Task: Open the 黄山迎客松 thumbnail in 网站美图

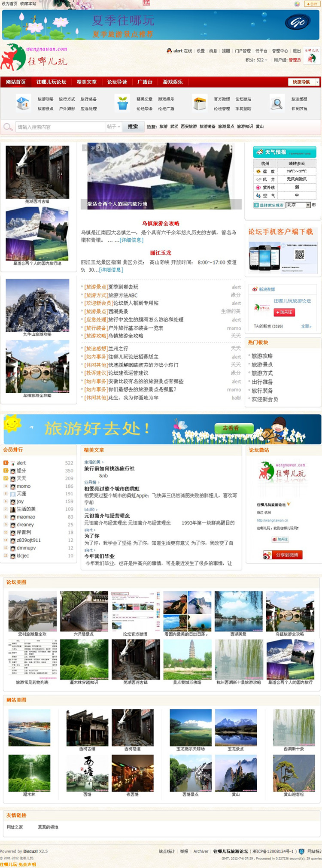Action: pos(294,773)
